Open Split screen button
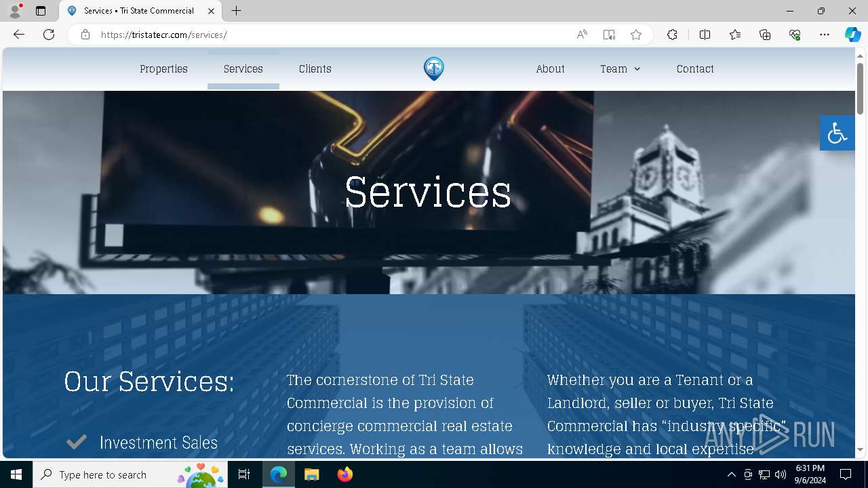868x488 pixels. pos(705,35)
